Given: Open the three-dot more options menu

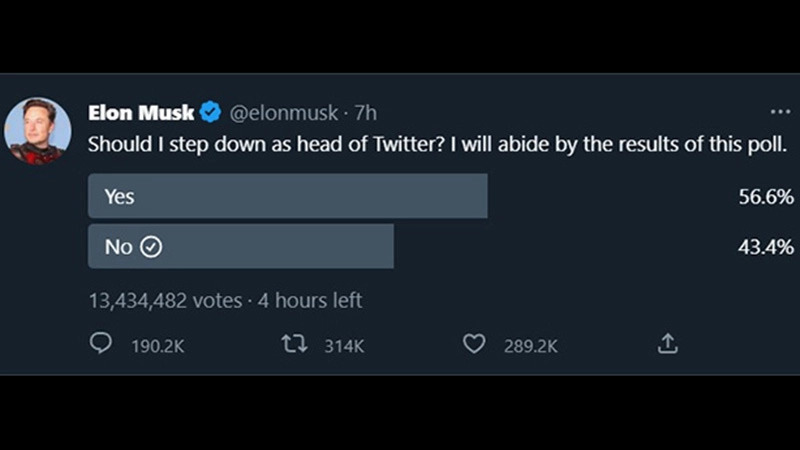Looking at the screenshot, I should (x=780, y=112).
